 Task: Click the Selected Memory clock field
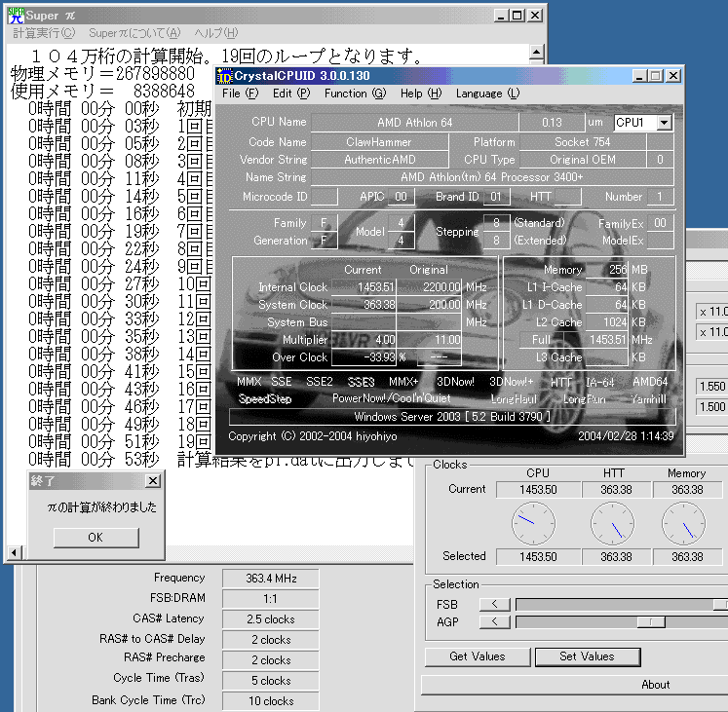tap(687, 556)
